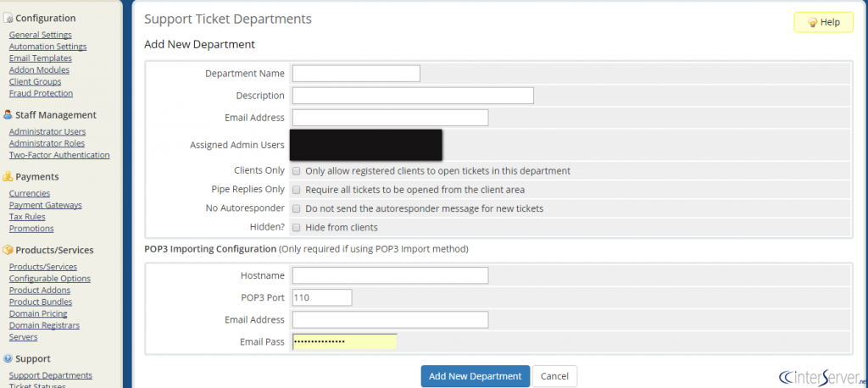868x388 pixels.
Task: Click the Support Ticket Departments heading
Action: (228, 19)
